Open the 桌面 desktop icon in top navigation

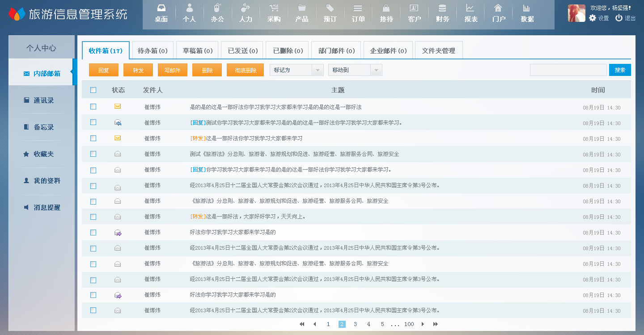pyautogui.click(x=161, y=13)
